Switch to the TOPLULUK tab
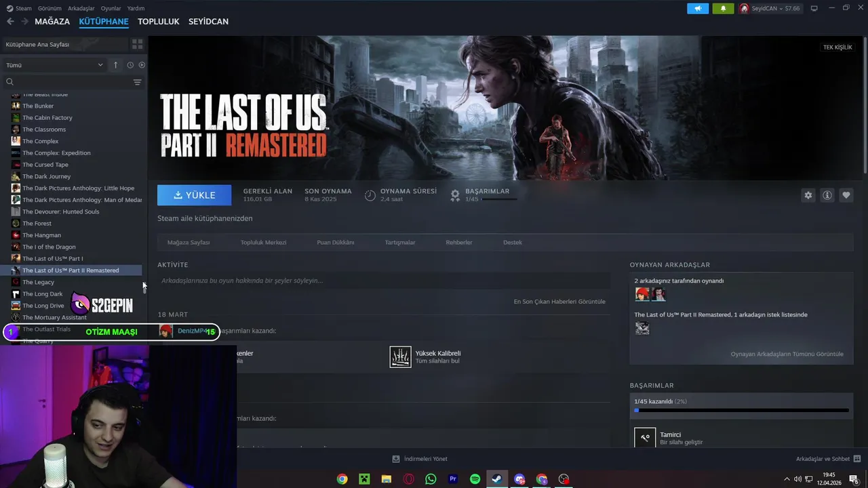Screen dimensions: 868x488 [x=158, y=22]
